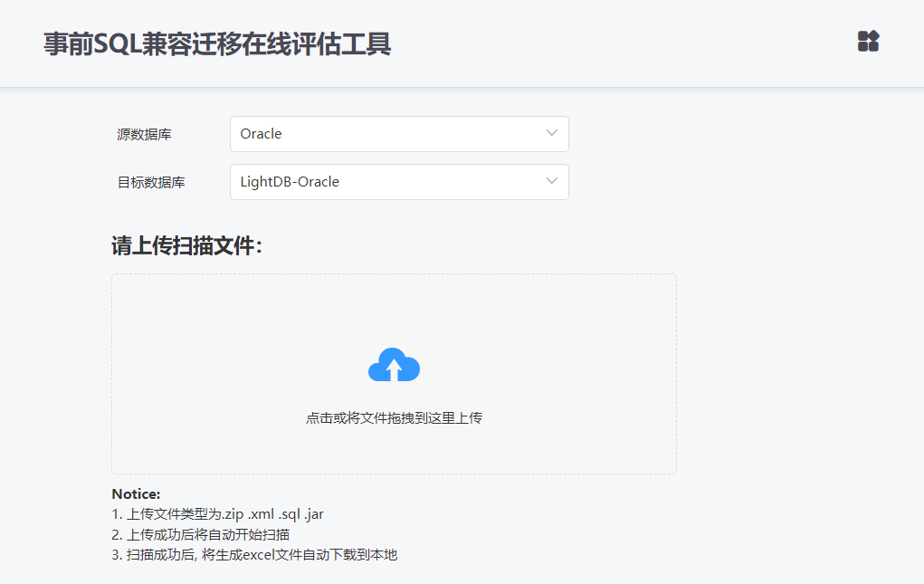Click the 目标数据库 field label
924x584 pixels.
tap(151, 183)
